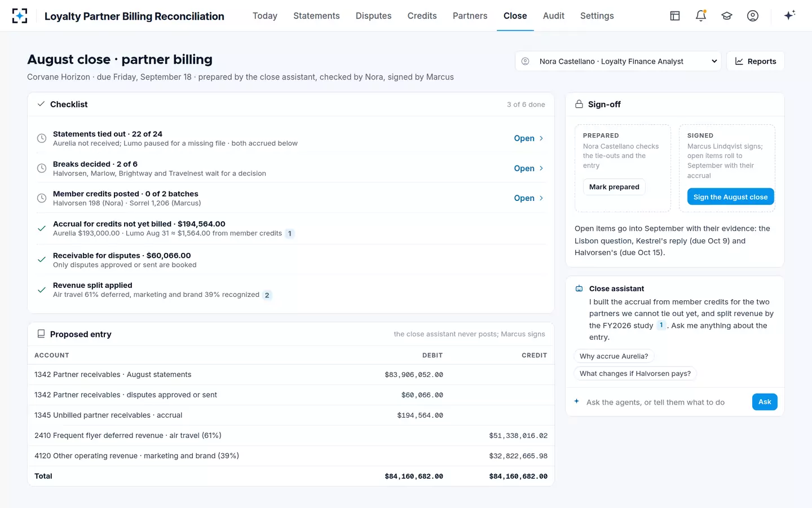The height and width of the screenshot is (508, 812).
Task: Click the Proposed entry book icon
Action: 41,334
